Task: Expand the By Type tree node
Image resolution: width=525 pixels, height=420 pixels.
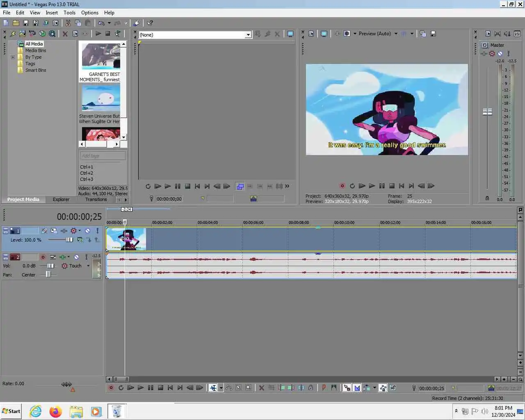Action: [13, 57]
